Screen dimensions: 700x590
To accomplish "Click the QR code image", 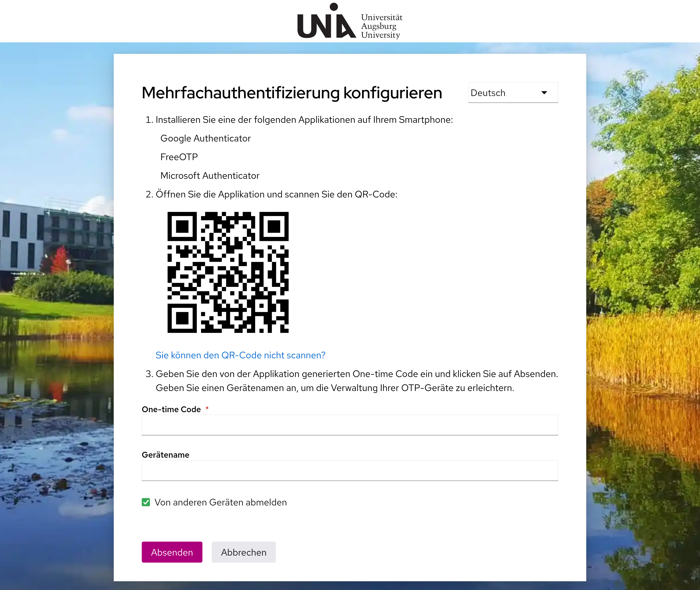I will [228, 272].
